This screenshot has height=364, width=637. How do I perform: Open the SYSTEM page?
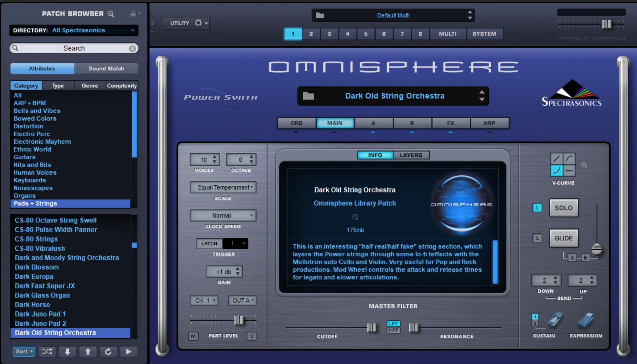[x=484, y=34]
